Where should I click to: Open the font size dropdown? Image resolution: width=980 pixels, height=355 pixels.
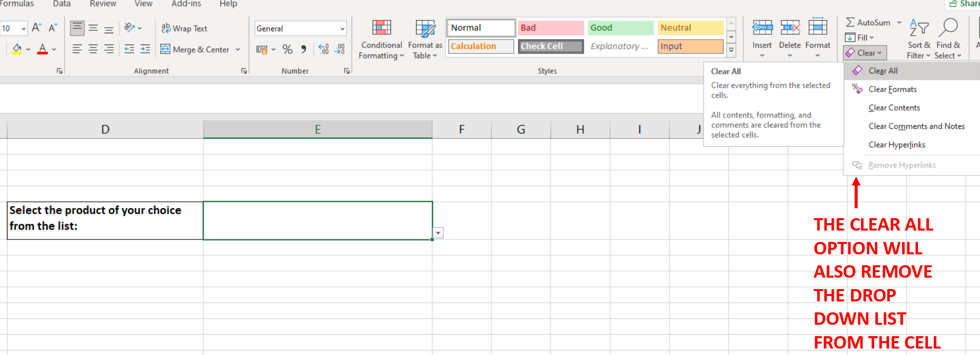23,28
